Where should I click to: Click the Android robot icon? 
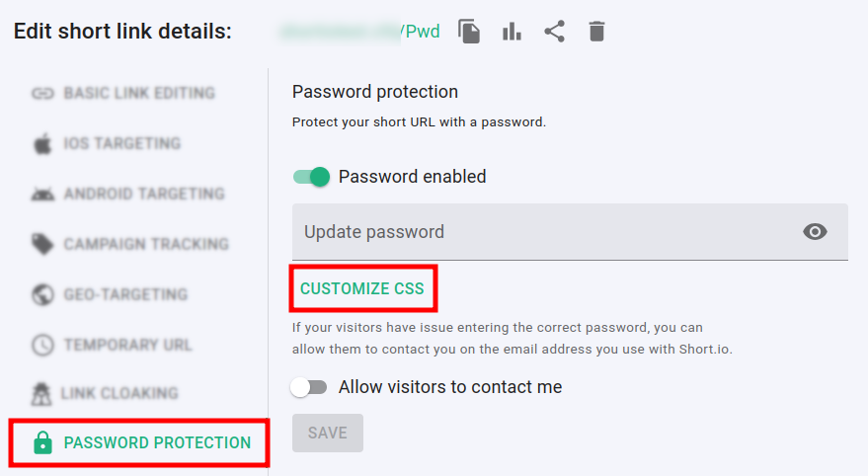pyautogui.click(x=42, y=195)
